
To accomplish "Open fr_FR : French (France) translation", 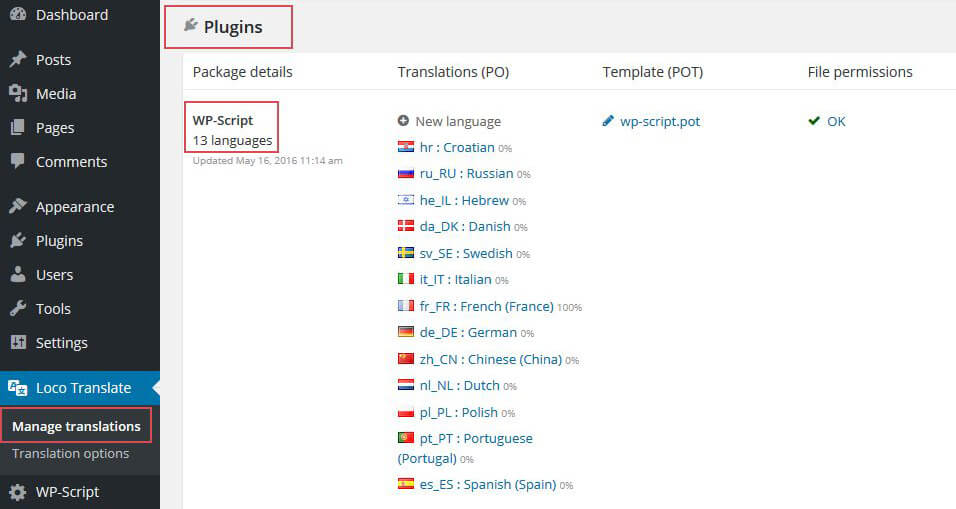I will 487,307.
